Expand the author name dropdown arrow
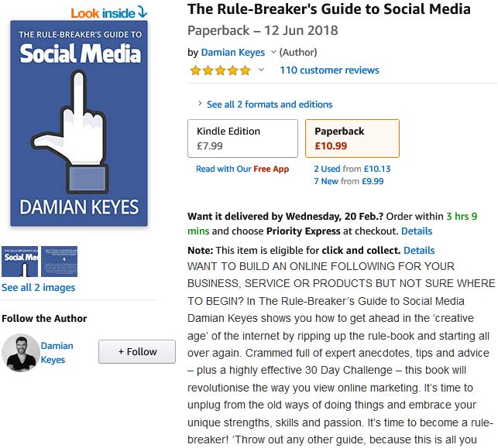This screenshot has height=448, width=498. tap(273, 53)
